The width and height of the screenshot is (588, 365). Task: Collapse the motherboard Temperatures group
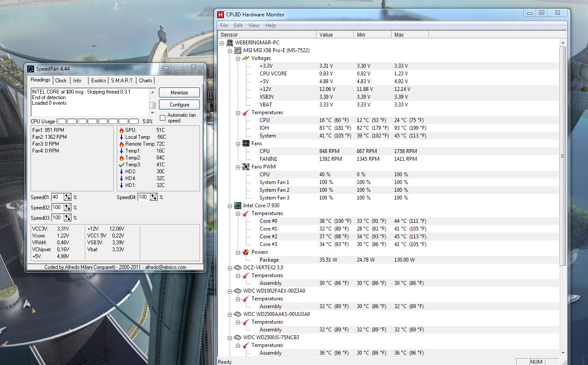click(238, 112)
